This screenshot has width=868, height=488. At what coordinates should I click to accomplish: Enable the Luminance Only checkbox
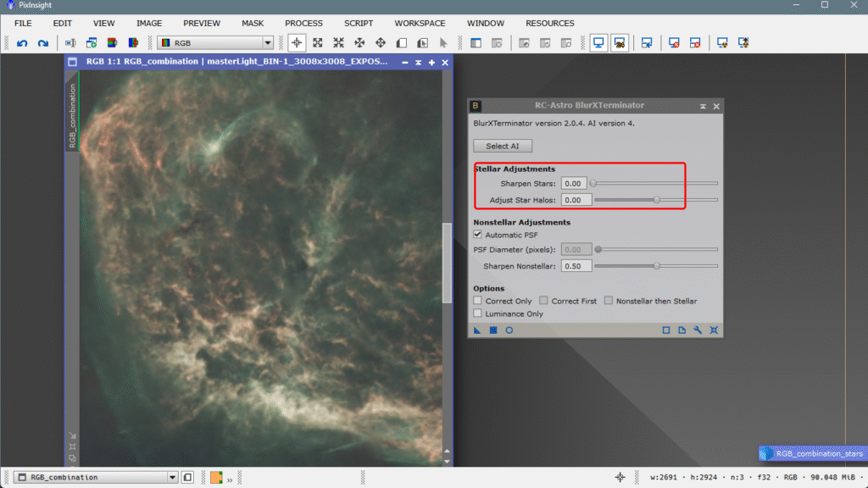pos(478,313)
